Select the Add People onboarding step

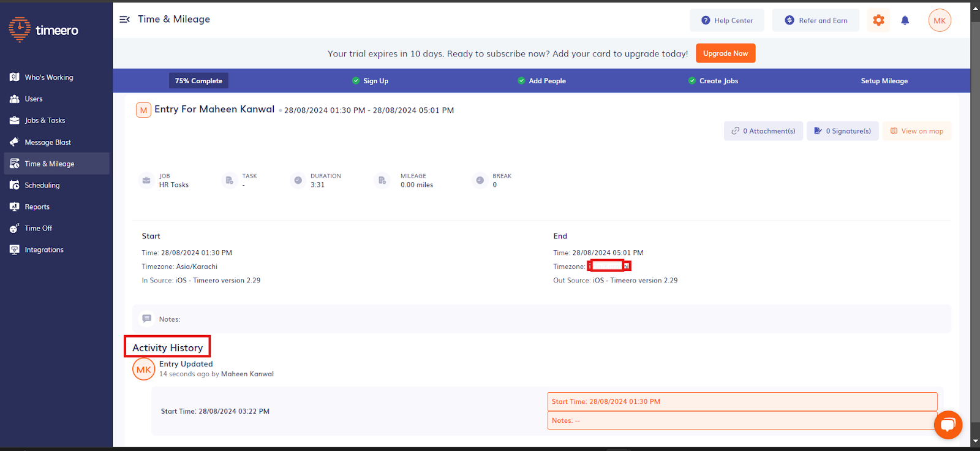pos(541,81)
